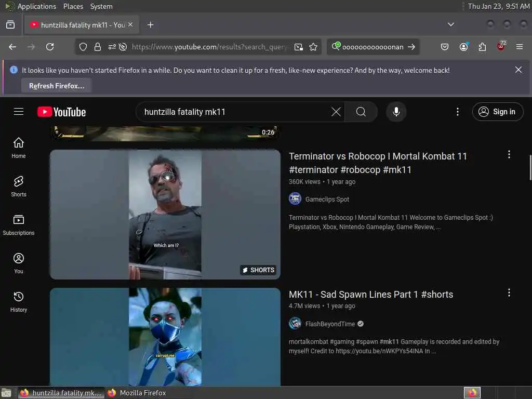Screen dimensions: 532x399
Task: Open History in the sidebar
Action: tap(19, 301)
